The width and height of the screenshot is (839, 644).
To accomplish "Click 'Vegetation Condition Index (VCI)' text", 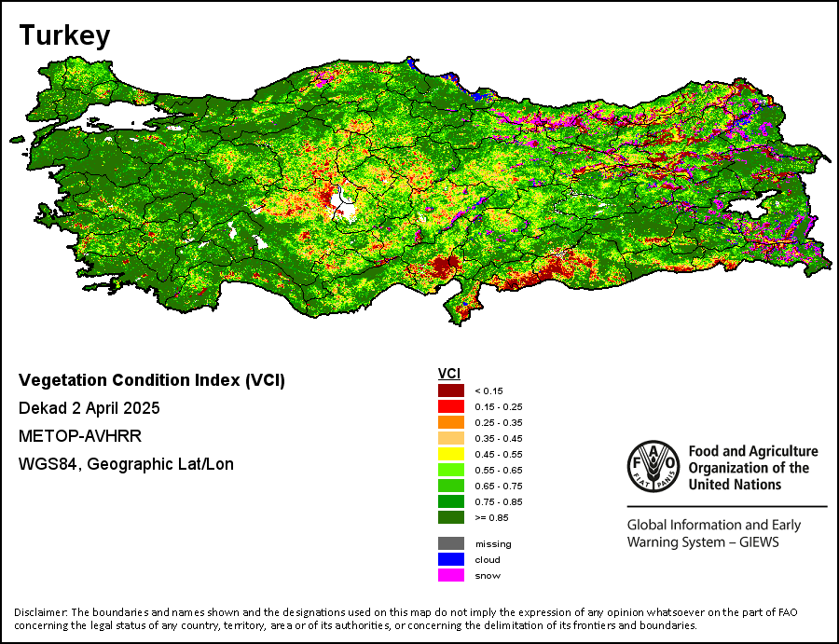I will 152,380.
